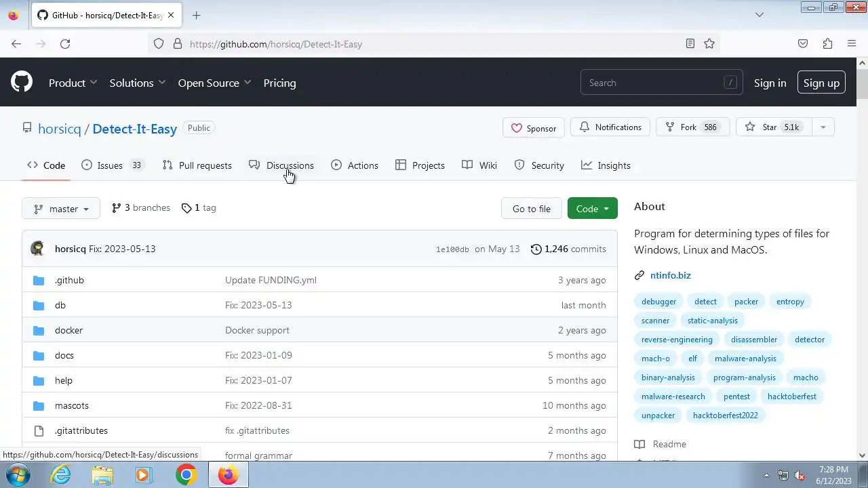This screenshot has height=488, width=868.
Task: Expand the Product menu
Action: [73, 83]
